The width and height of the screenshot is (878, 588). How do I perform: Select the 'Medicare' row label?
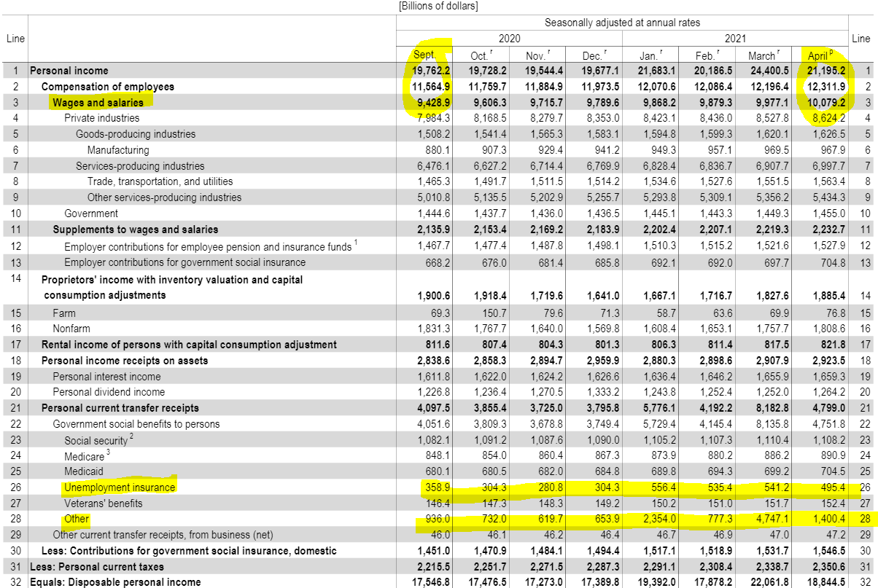pyautogui.click(x=84, y=456)
